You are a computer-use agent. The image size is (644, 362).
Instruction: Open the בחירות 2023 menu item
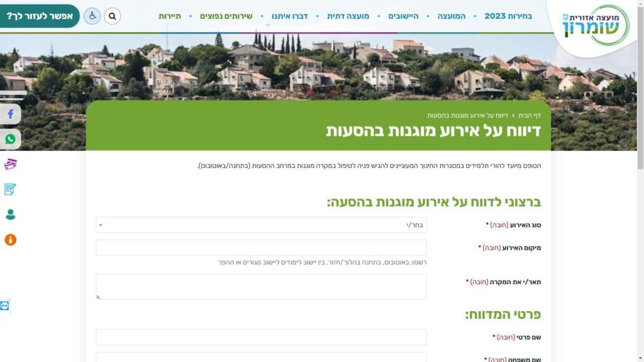508,16
